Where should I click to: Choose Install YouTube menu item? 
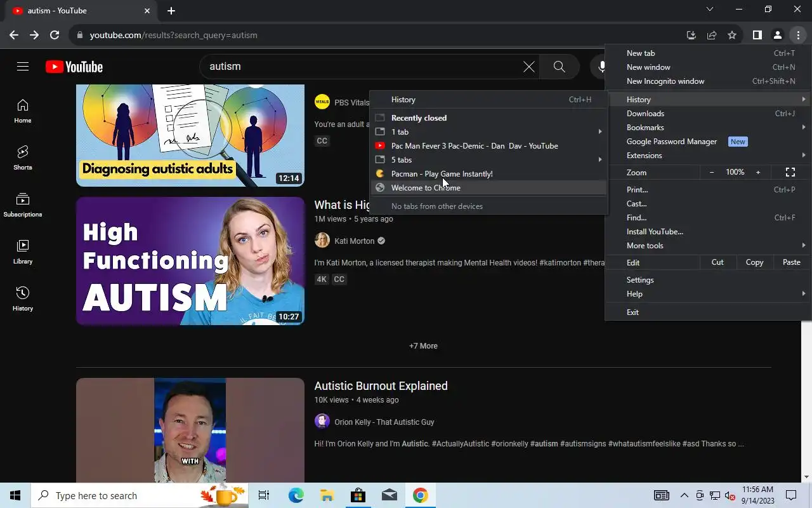(707, 231)
